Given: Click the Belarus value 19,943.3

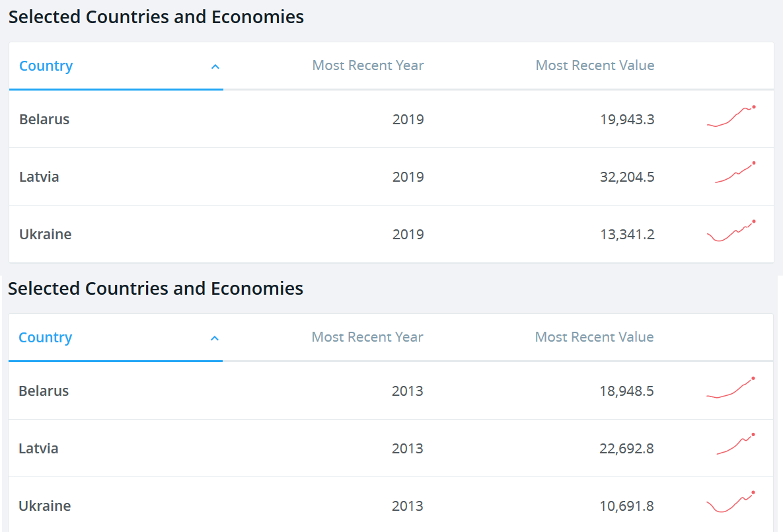Looking at the screenshot, I should [x=627, y=120].
